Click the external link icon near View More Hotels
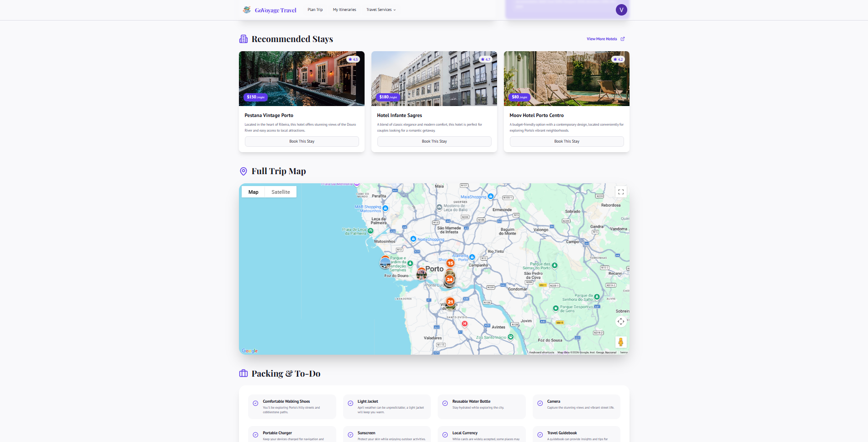This screenshot has width=868, height=442. [x=623, y=38]
